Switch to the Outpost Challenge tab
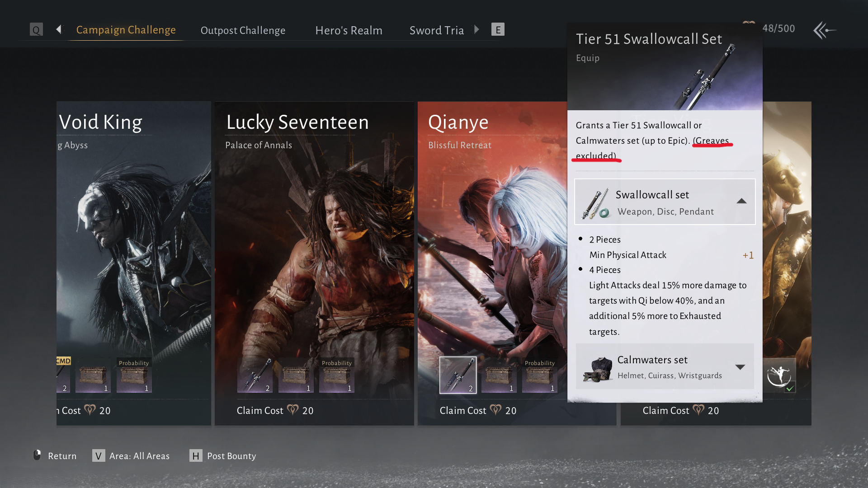The image size is (868, 488). (243, 30)
